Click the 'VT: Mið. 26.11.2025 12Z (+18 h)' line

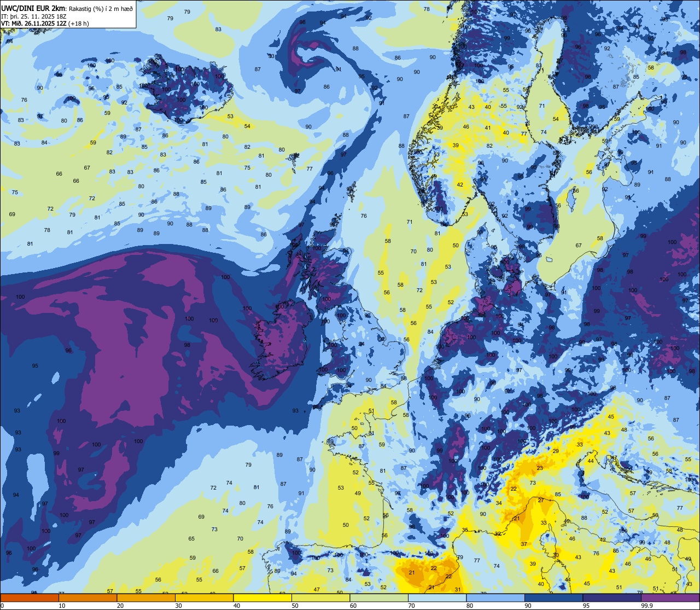pos(45,24)
